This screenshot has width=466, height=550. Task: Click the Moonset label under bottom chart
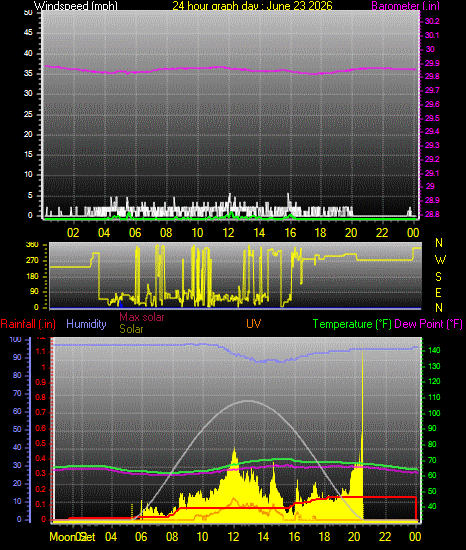click(72, 537)
